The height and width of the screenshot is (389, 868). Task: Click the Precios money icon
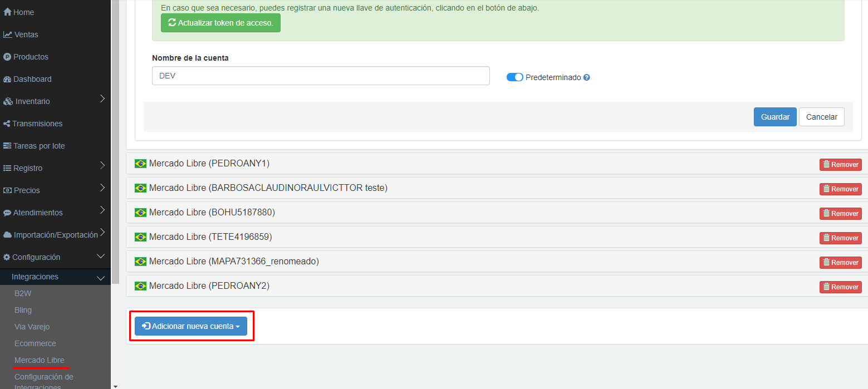7,190
